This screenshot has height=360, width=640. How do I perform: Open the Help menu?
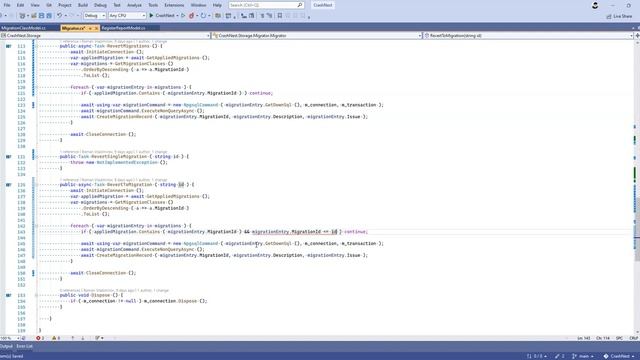click(x=217, y=5)
